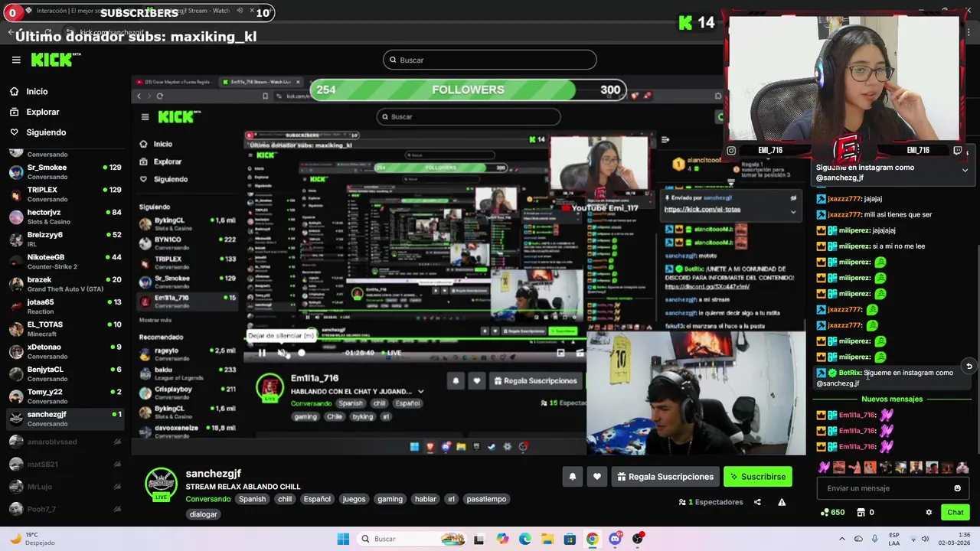Select the gaming tag
This screenshot has height=551, width=980.
click(390, 499)
